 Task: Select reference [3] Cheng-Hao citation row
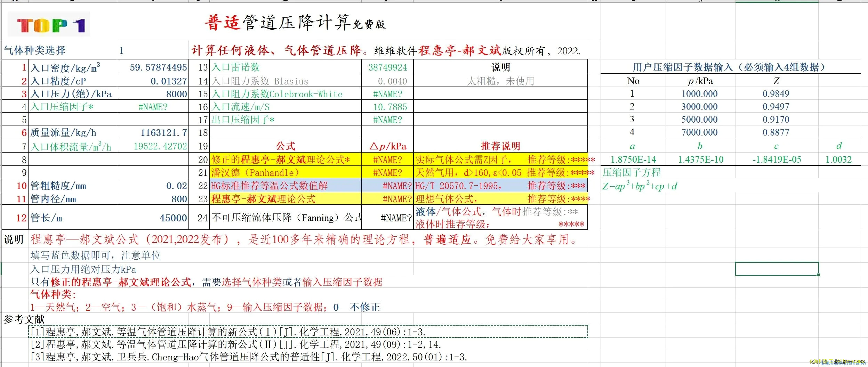[x=249, y=357]
